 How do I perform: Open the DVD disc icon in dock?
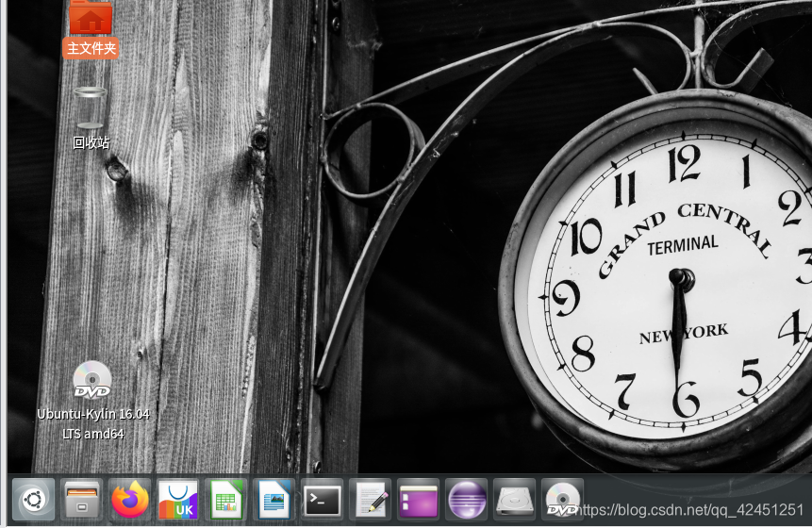(562, 500)
